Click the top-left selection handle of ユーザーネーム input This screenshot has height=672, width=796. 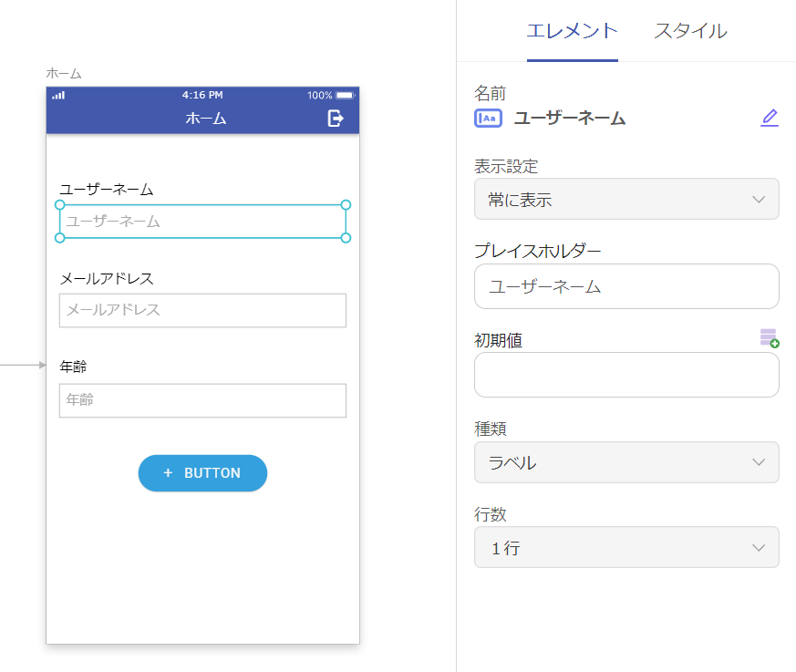[59, 205]
